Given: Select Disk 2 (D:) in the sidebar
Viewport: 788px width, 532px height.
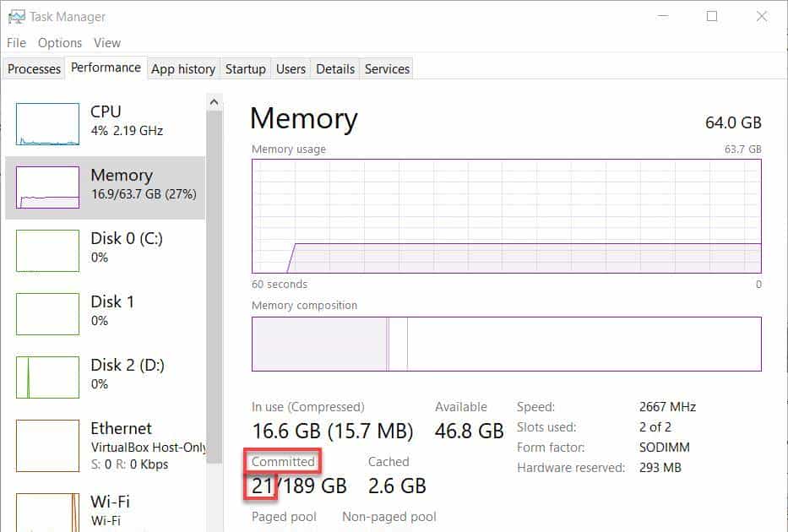Looking at the screenshot, I should (106, 374).
